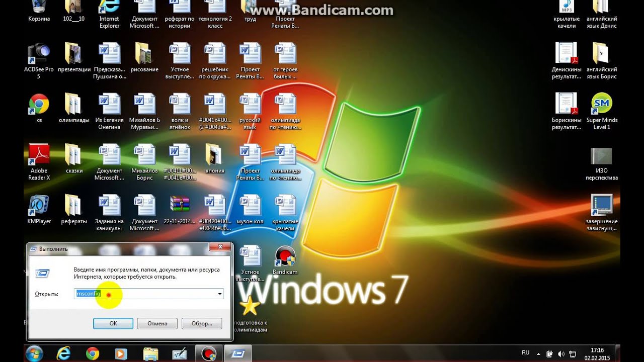This screenshot has width=644, height=362.
Task: Select the технология 2 класс document
Action: tap(215, 14)
